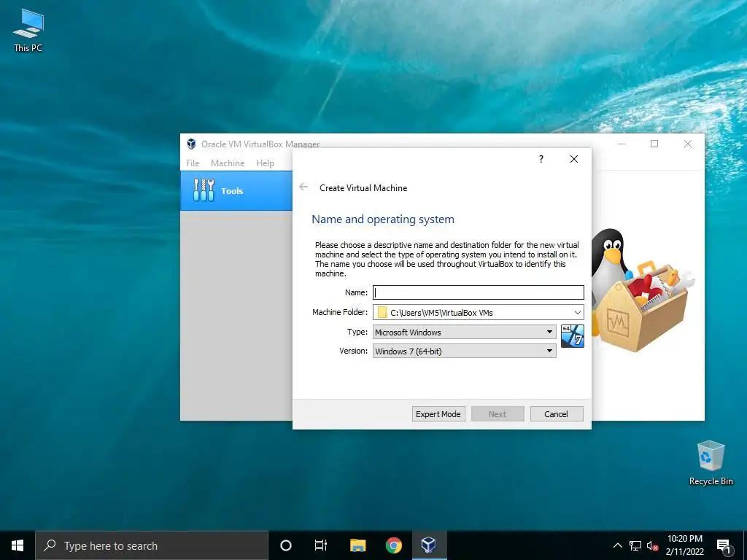Minimize the VirtualBox Manager window

coord(622,144)
